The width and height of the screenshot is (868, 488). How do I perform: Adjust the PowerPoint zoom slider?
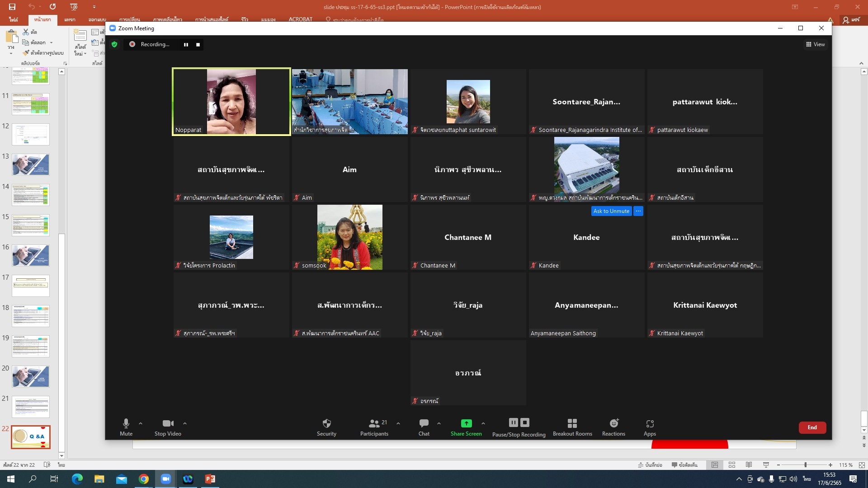805,465
